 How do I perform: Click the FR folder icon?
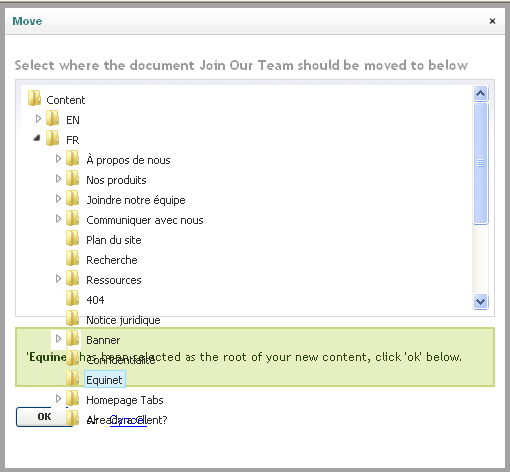pyautogui.click(x=53, y=138)
